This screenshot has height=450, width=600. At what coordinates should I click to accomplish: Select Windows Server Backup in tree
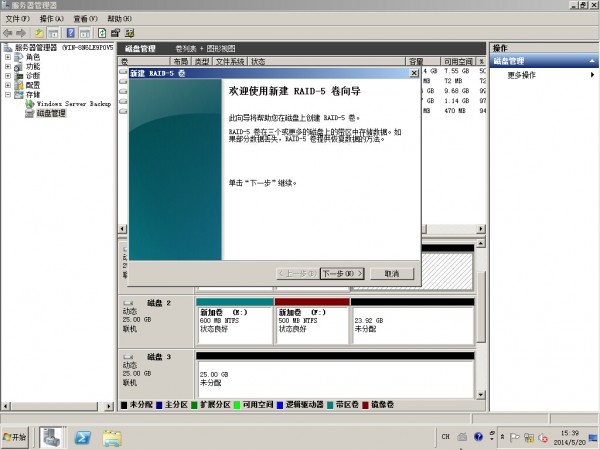[x=72, y=103]
